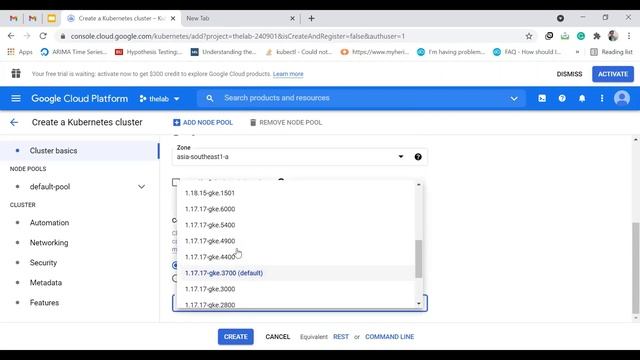Switch to the yellow pinned tab
This screenshot has height=360, width=640.
coord(51,18)
